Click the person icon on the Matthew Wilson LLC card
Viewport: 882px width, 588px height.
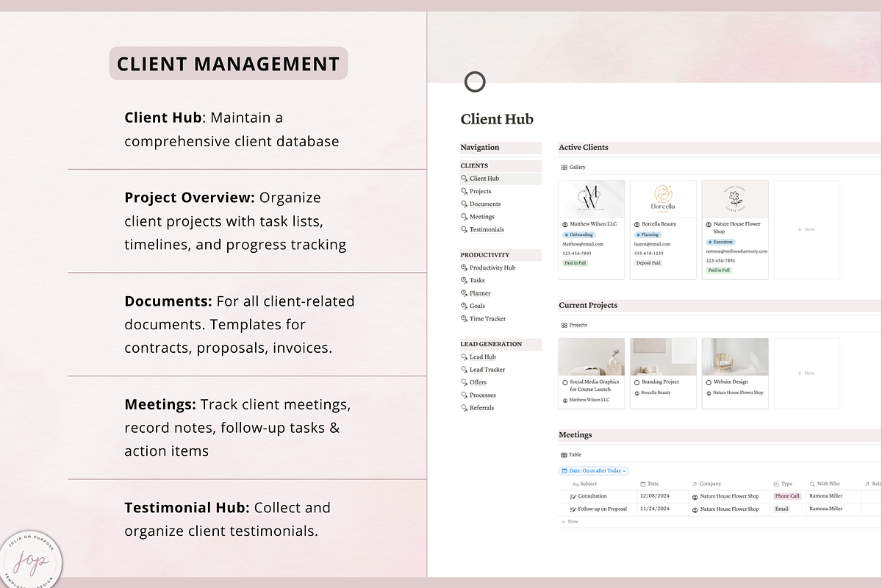click(564, 224)
